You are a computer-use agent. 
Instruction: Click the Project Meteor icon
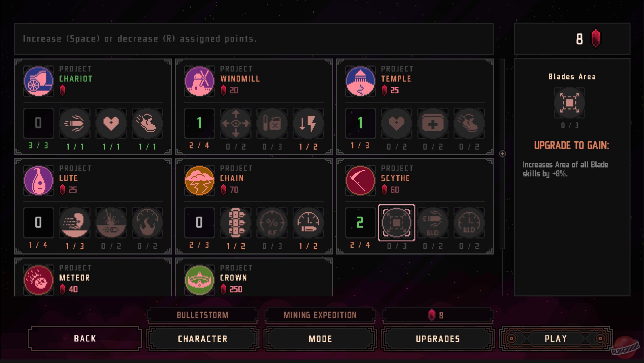click(39, 280)
